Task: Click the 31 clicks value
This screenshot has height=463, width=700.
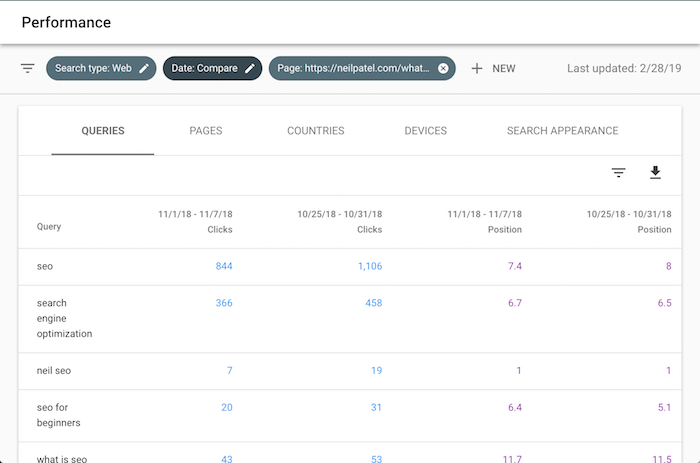Action: (x=376, y=408)
